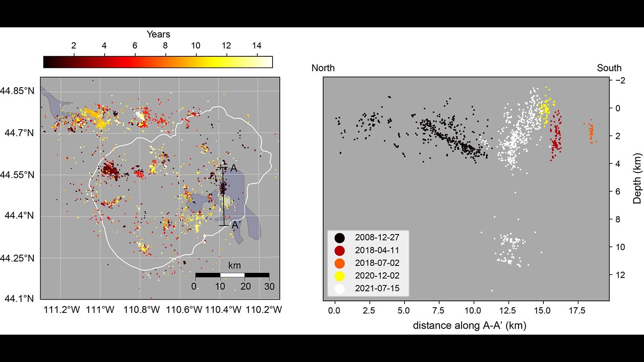Screen dimensions: 644x362
Task: Click the dark circle for 2008-12-27
Action: [339, 237]
